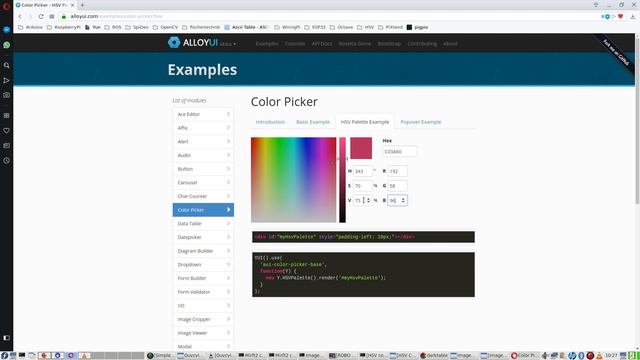Image resolution: width=640 pixels, height=360 pixels.
Task: Open the system start menu button
Action: coord(4,356)
